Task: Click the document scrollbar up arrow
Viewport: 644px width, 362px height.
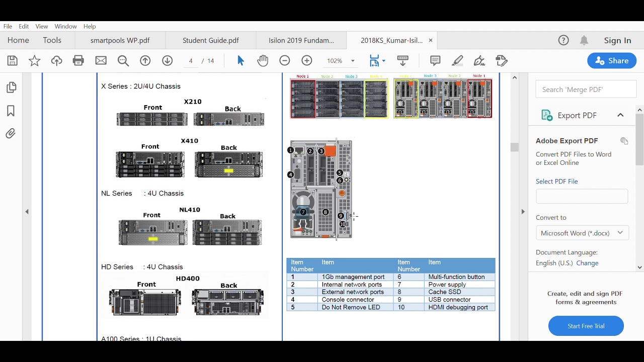Action: (x=514, y=77)
